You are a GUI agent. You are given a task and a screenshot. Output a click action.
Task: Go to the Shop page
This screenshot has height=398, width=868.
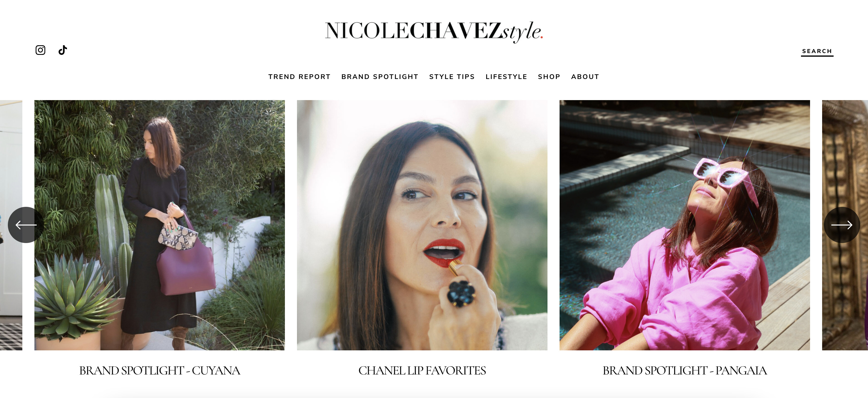click(549, 77)
